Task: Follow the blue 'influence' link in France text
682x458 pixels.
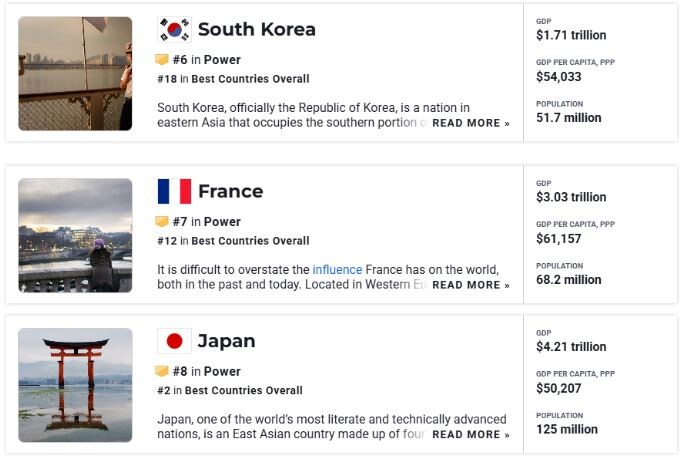Action: tap(337, 270)
